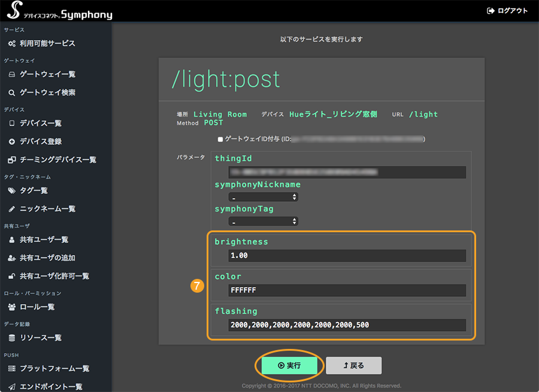539x392 pixels.
Task: Click the flashing parameter label
Action: [236, 311]
